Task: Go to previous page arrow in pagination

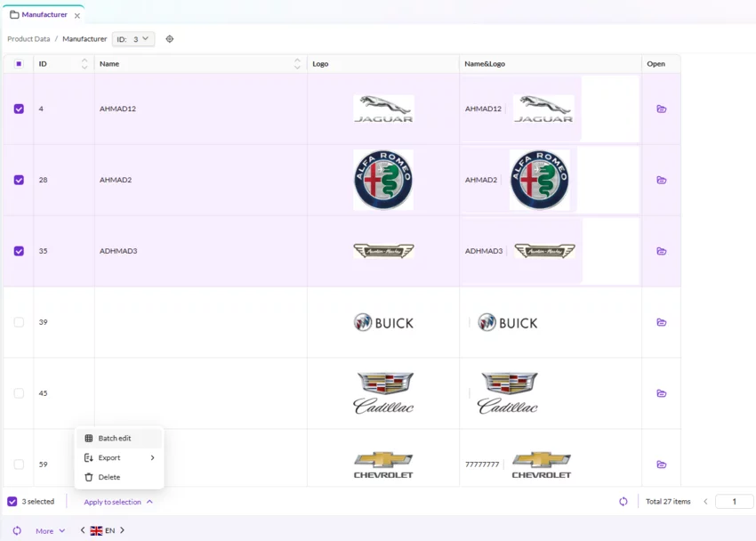Action: click(705, 502)
